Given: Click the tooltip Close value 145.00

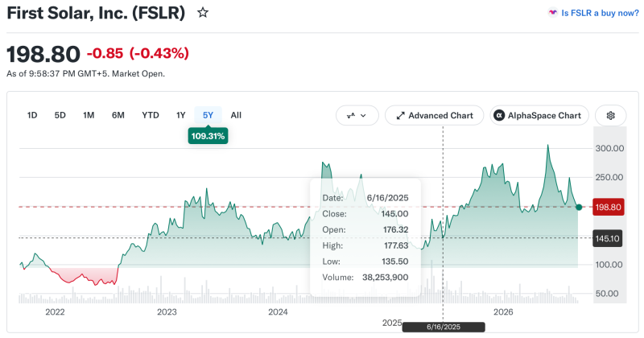Looking at the screenshot, I should pyautogui.click(x=394, y=213).
